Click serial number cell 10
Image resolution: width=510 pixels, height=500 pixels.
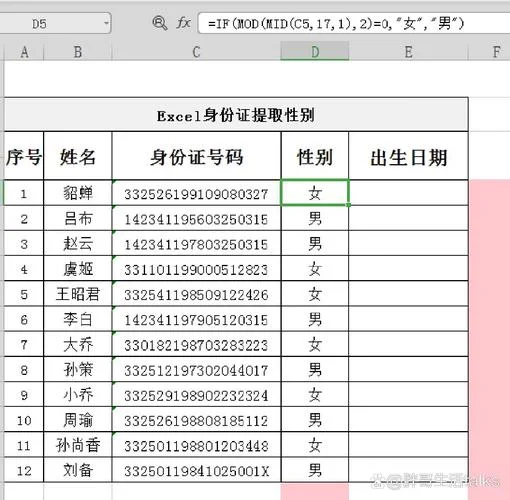24,420
